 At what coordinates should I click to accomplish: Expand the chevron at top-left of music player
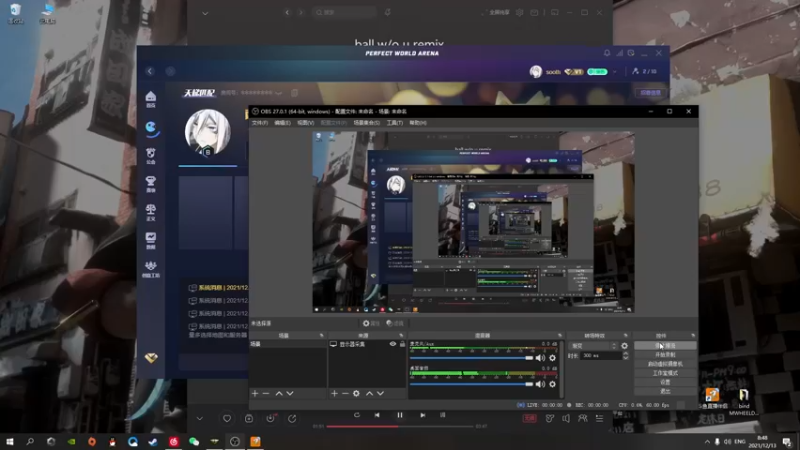205,13
